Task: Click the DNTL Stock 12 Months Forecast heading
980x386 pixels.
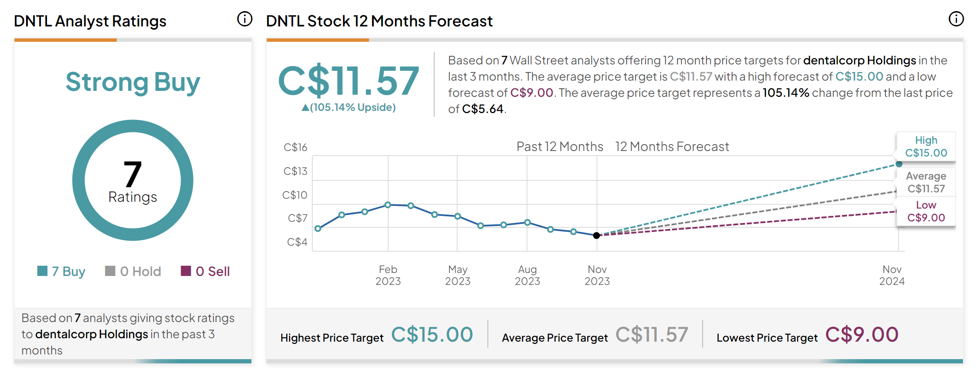Action: (x=379, y=21)
